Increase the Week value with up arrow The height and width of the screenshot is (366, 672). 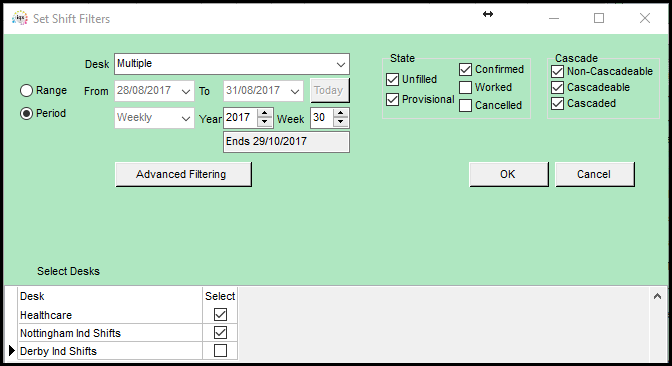tap(341, 113)
